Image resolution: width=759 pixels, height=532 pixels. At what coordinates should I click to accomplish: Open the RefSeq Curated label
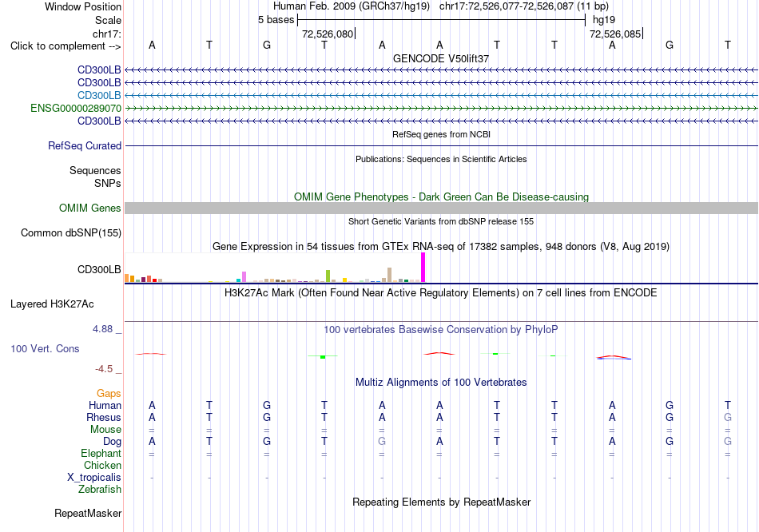tap(85, 145)
